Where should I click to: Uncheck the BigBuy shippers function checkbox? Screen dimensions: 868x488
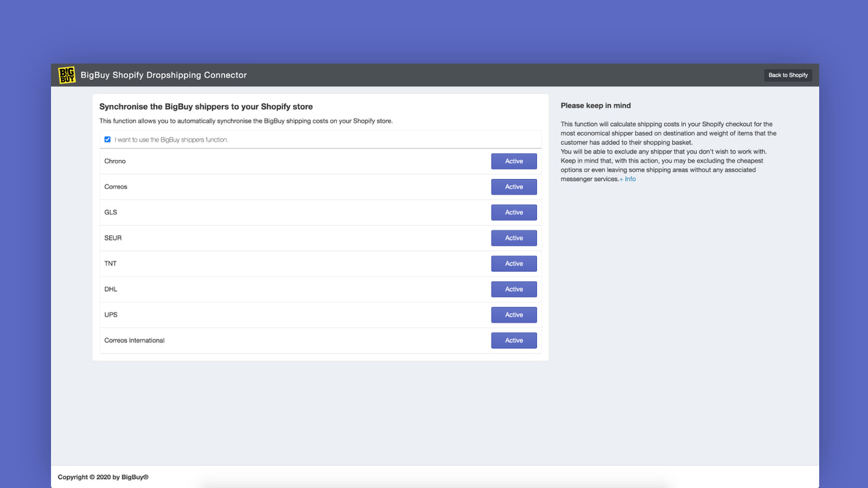click(x=107, y=139)
